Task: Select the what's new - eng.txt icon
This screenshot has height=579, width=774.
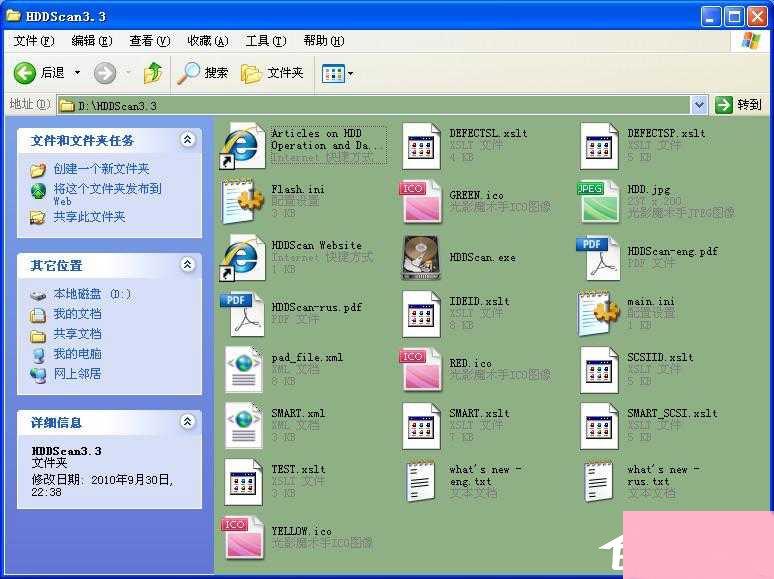Action: click(x=421, y=482)
